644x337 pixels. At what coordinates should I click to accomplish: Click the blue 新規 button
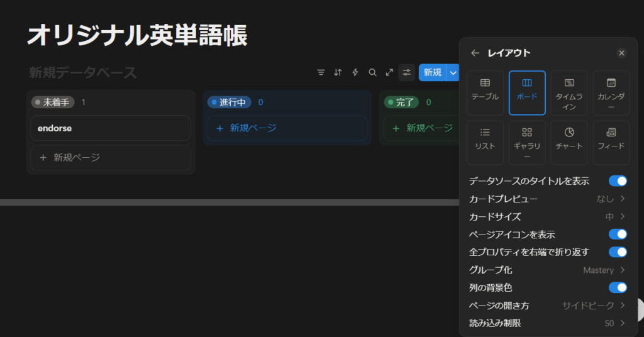click(432, 72)
